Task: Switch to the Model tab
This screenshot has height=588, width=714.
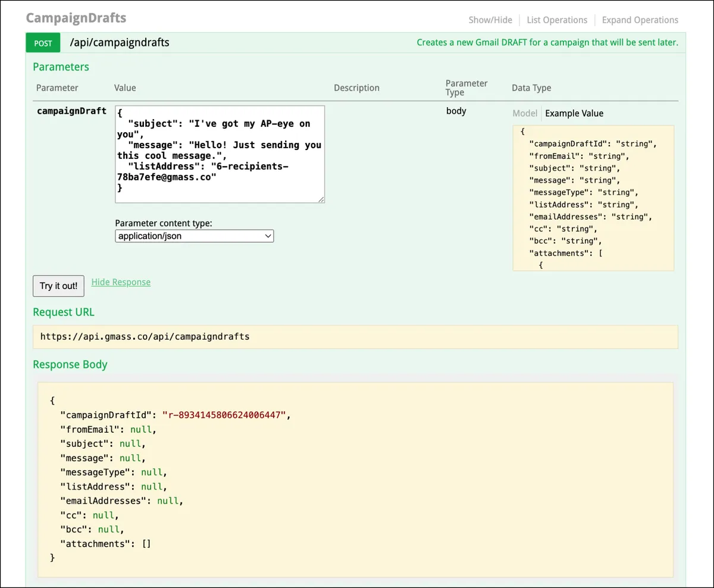Action: [x=525, y=113]
